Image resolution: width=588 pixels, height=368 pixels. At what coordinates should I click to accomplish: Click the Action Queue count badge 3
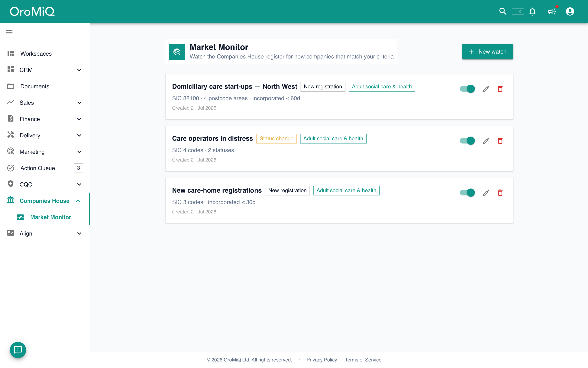coord(78,168)
